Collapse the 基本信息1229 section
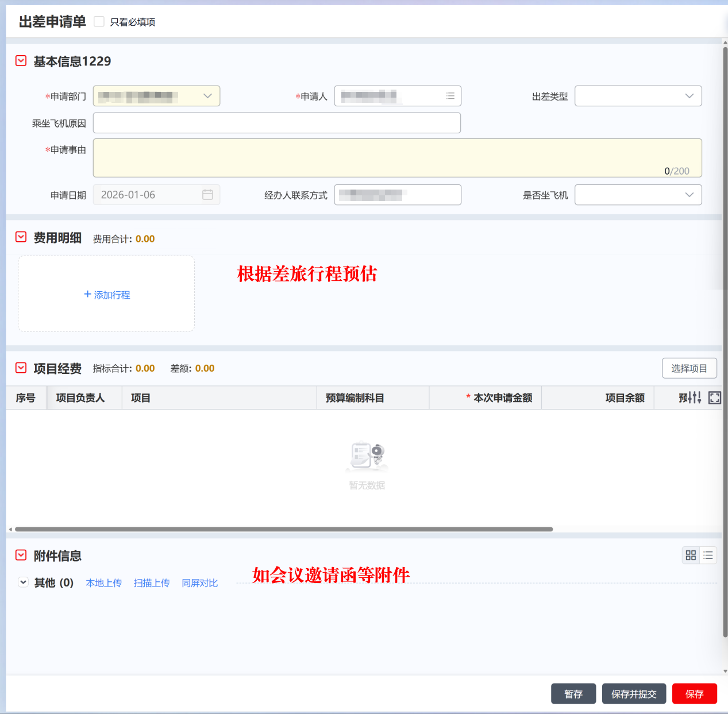 click(21, 61)
